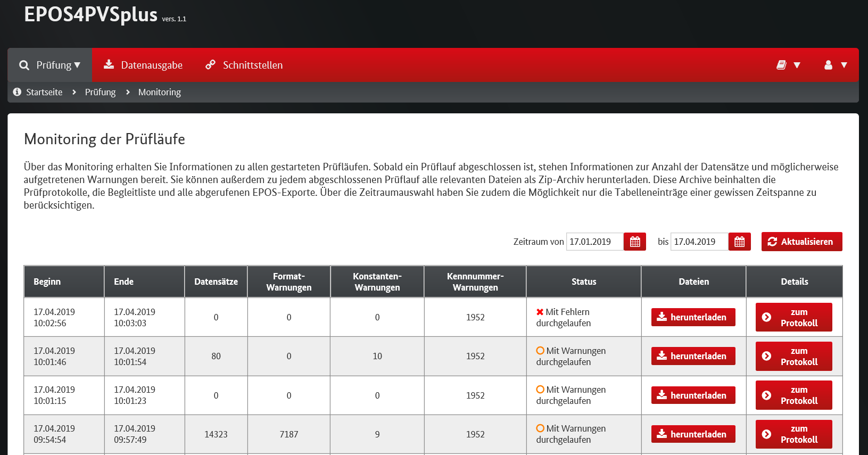This screenshot has height=455, width=868.
Task: Download files for the 09:54:54 run
Action: [693, 434]
